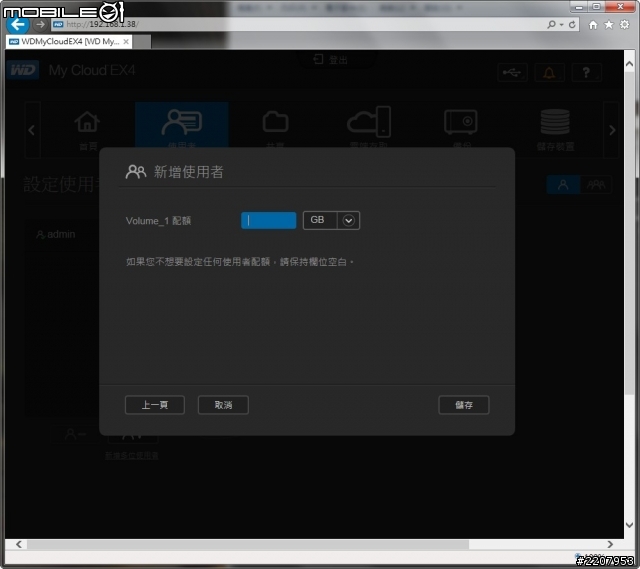
Task: Click the nav bar right arrow
Action: 612,130
